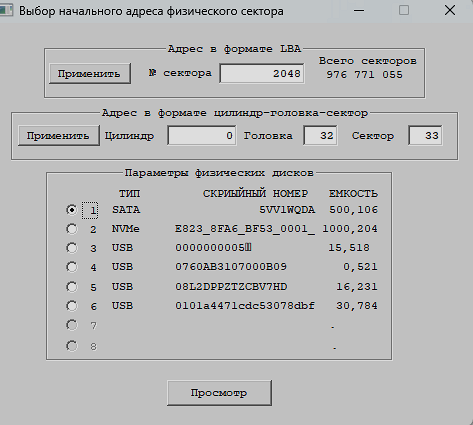473x425 pixels.
Task: Click capacity value 15,518
Action: [349, 248]
